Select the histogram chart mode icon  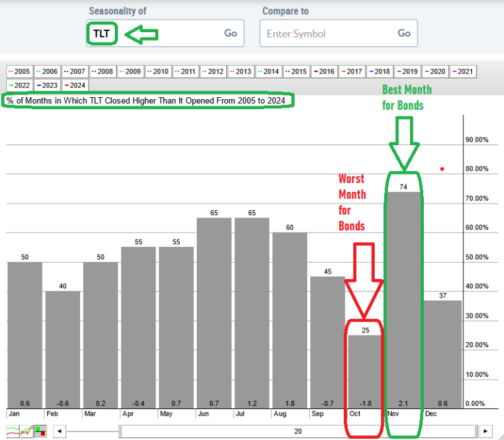tap(41, 431)
